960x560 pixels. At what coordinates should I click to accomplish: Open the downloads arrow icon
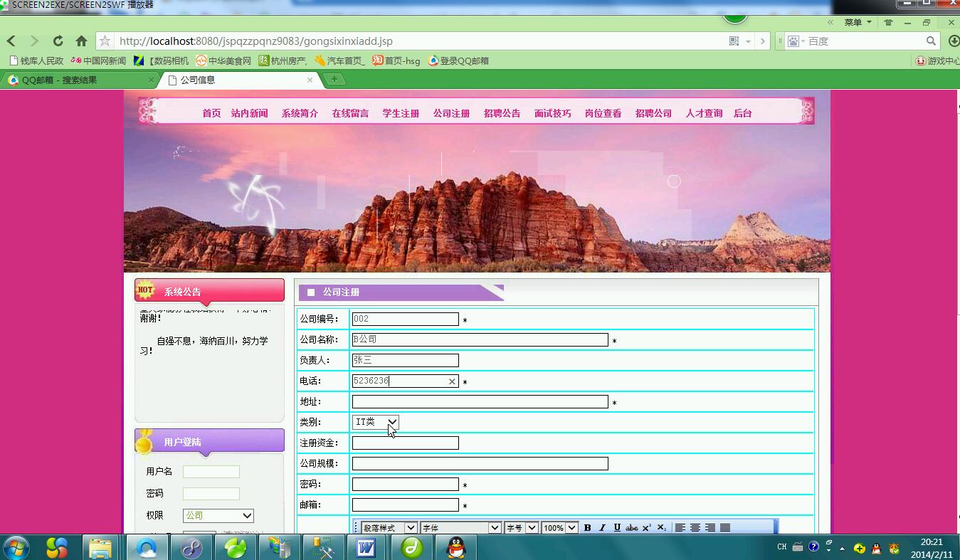(x=954, y=41)
